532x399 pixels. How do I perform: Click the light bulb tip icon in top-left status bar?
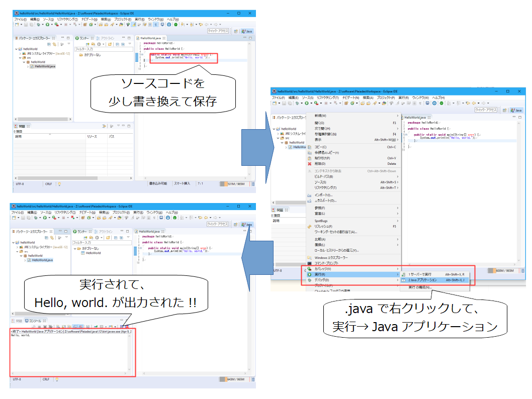pyautogui.click(x=59, y=184)
